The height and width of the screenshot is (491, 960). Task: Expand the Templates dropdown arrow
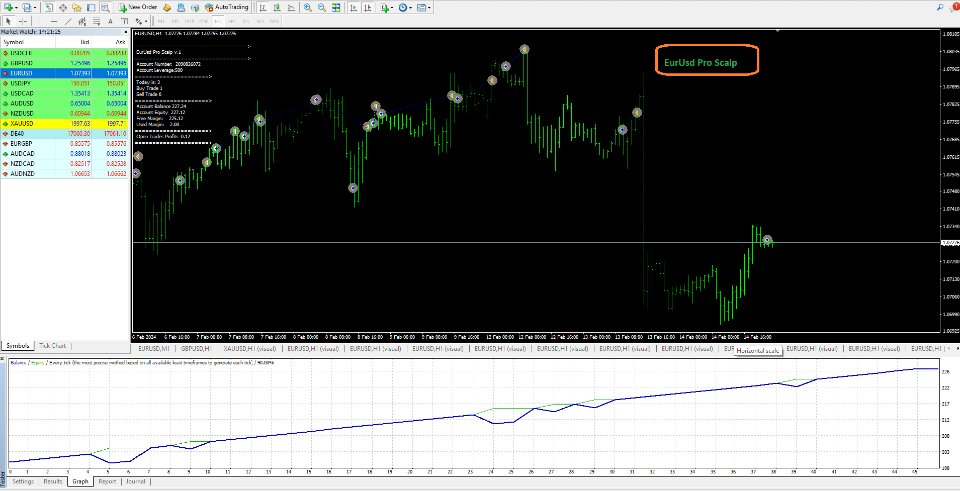(430, 7)
